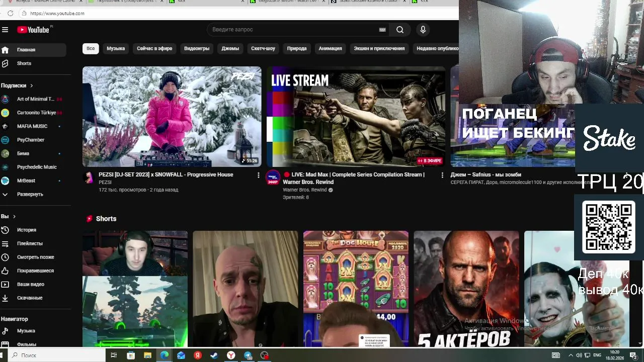
Task: Open Steam from the taskbar
Action: point(214,355)
